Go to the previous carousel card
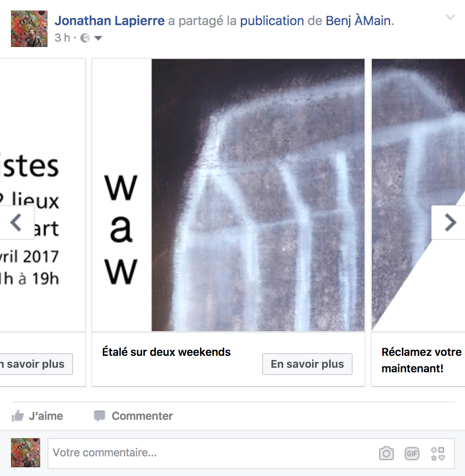This screenshot has width=465, height=476. coord(16,222)
